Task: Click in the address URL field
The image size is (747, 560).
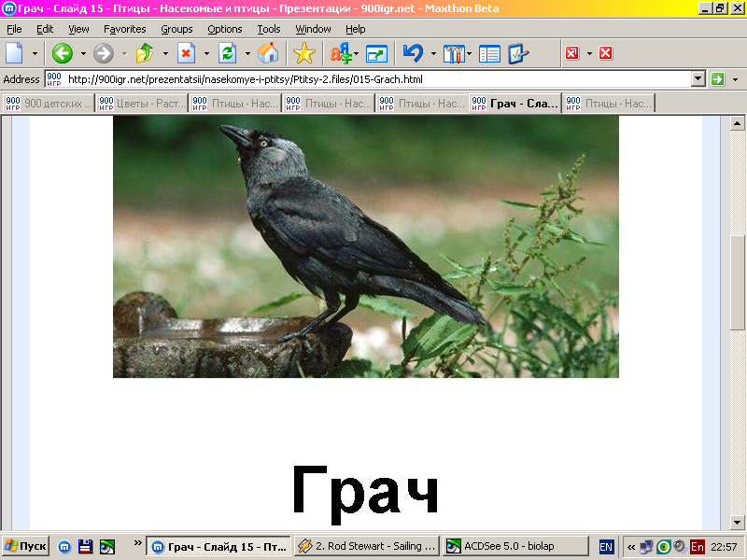Action: point(373,79)
